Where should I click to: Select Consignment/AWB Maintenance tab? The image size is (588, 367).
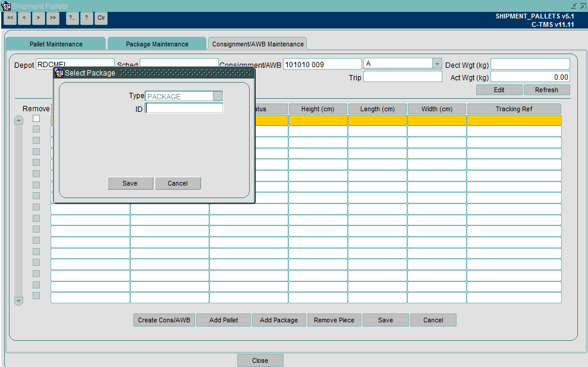(258, 44)
